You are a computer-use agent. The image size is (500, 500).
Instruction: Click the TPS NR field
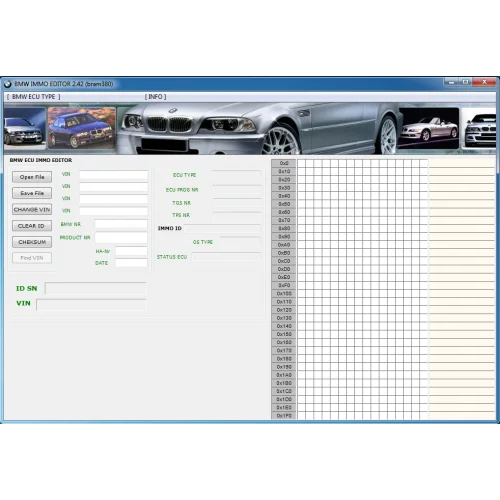[x=236, y=215]
